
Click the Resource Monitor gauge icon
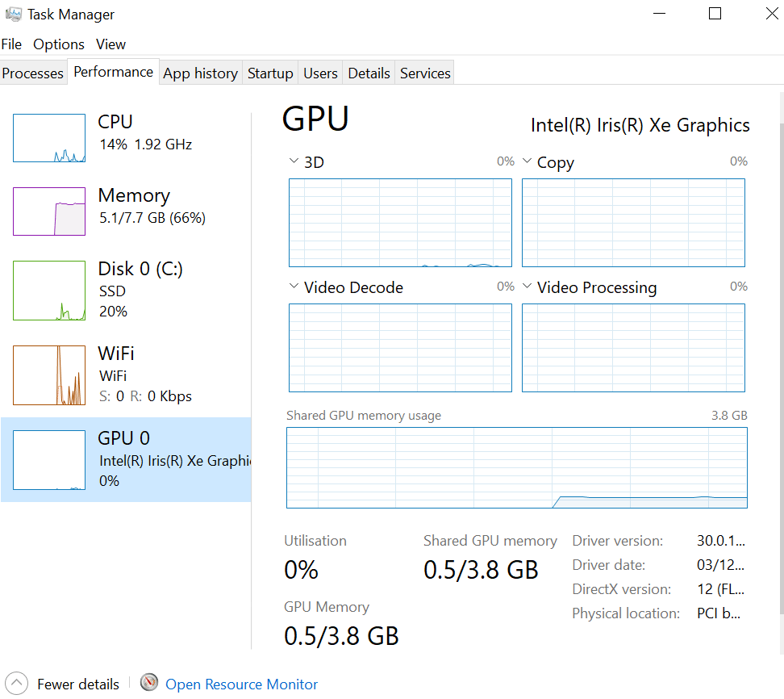pos(149,683)
